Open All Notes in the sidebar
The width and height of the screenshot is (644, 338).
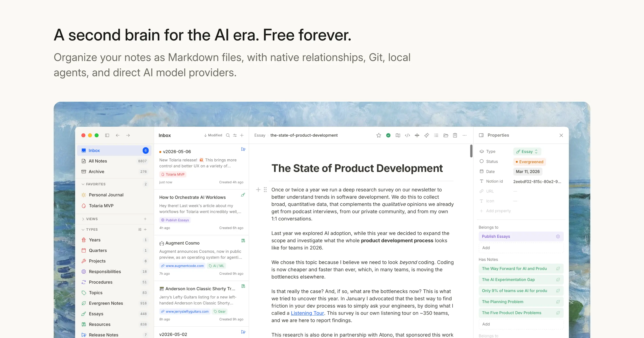pyautogui.click(x=114, y=161)
